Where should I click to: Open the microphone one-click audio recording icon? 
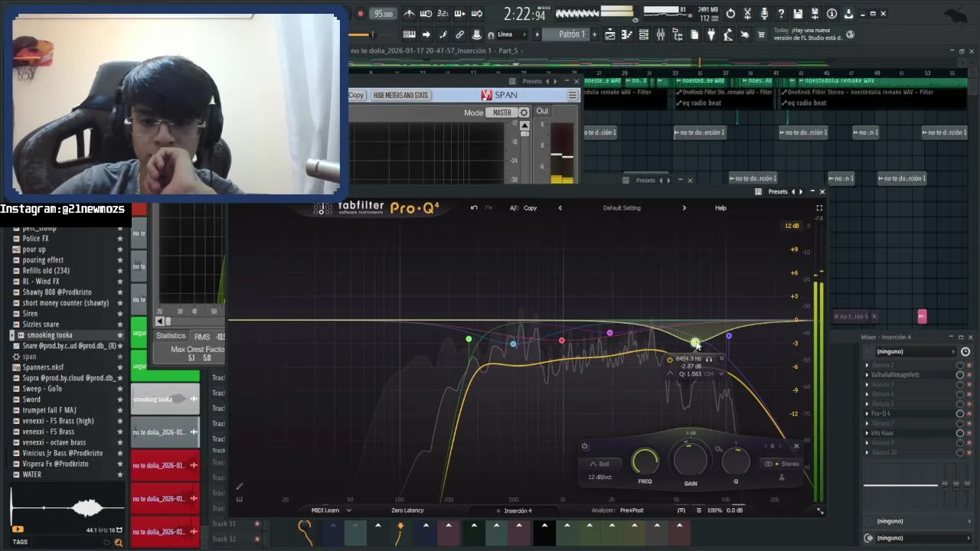[763, 14]
